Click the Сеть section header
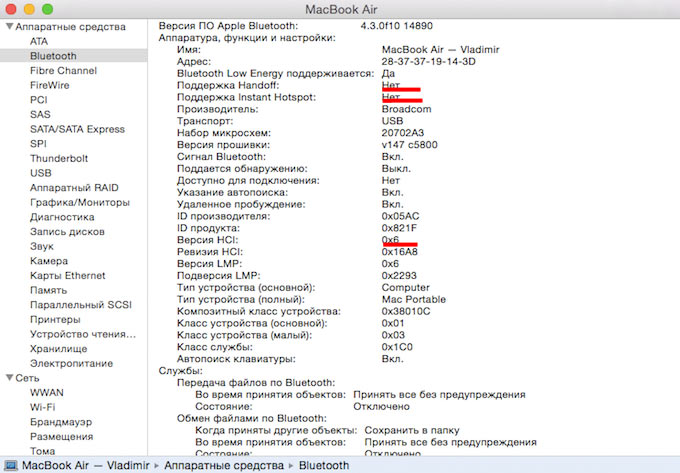Viewport: 680px width, 473px height. 27,378
